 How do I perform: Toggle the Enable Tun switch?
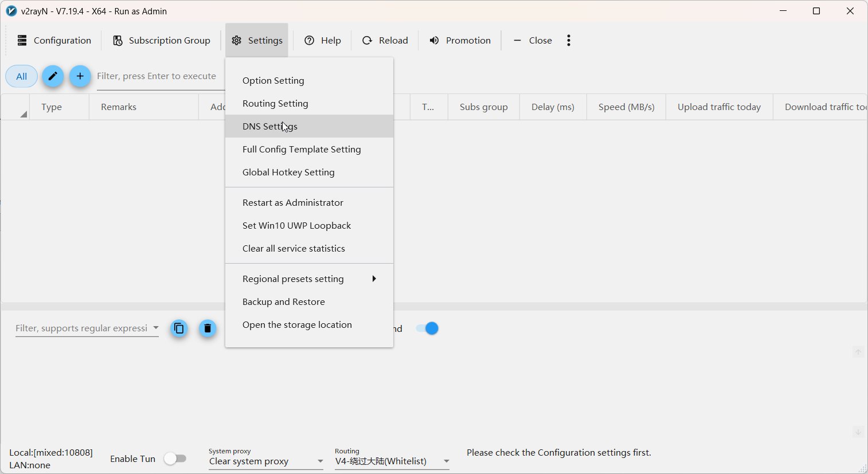[175, 459]
